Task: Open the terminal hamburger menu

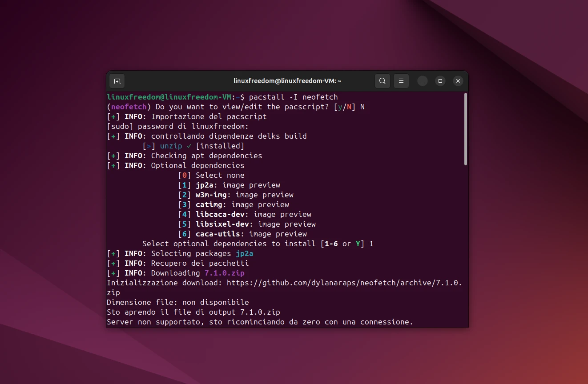Action: pos(401,81)
